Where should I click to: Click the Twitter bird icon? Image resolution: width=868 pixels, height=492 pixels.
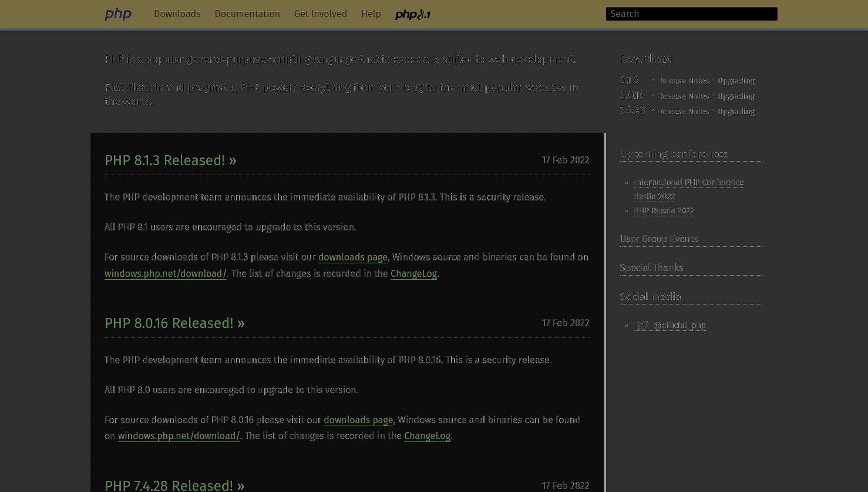(x=642, y=325)
